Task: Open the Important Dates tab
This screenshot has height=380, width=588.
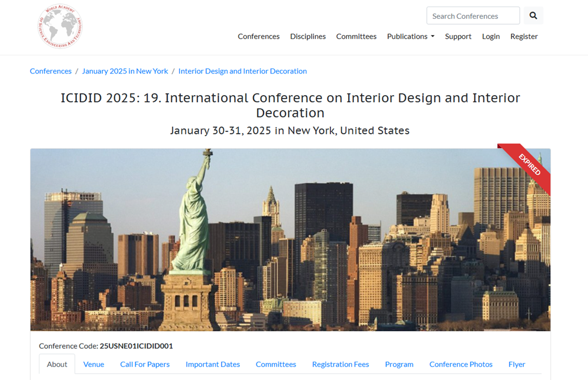Action: pyautogui.click(x=212, y=364)
